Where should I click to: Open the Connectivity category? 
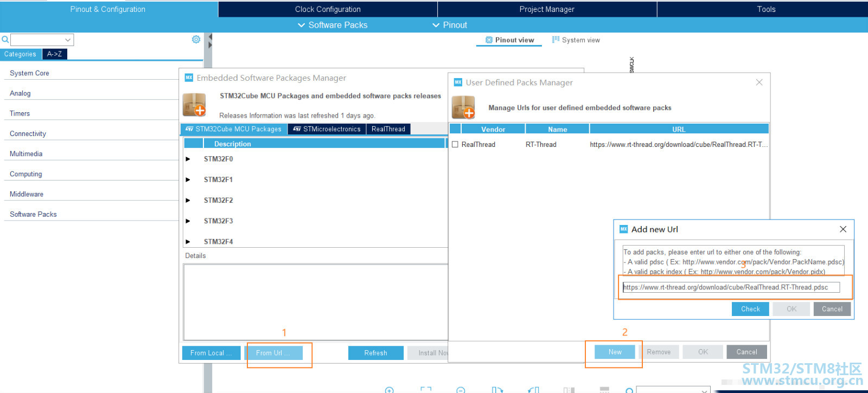click(x=28, y=134)
